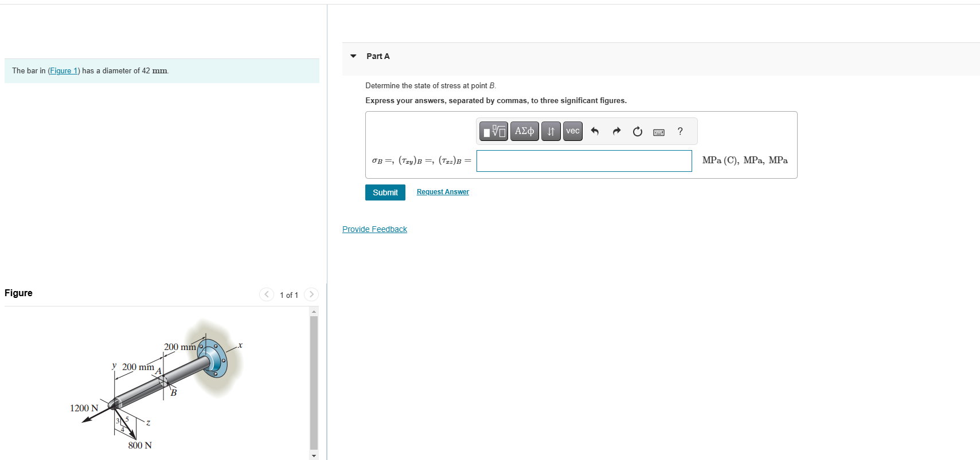Click the Request Answer link
The height and width of the screenshot is (460, 980).
(x=443, y=192)
